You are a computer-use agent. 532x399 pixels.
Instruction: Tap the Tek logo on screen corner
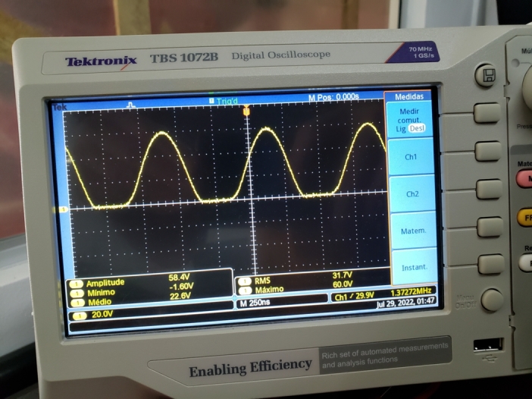coord(60,107)
